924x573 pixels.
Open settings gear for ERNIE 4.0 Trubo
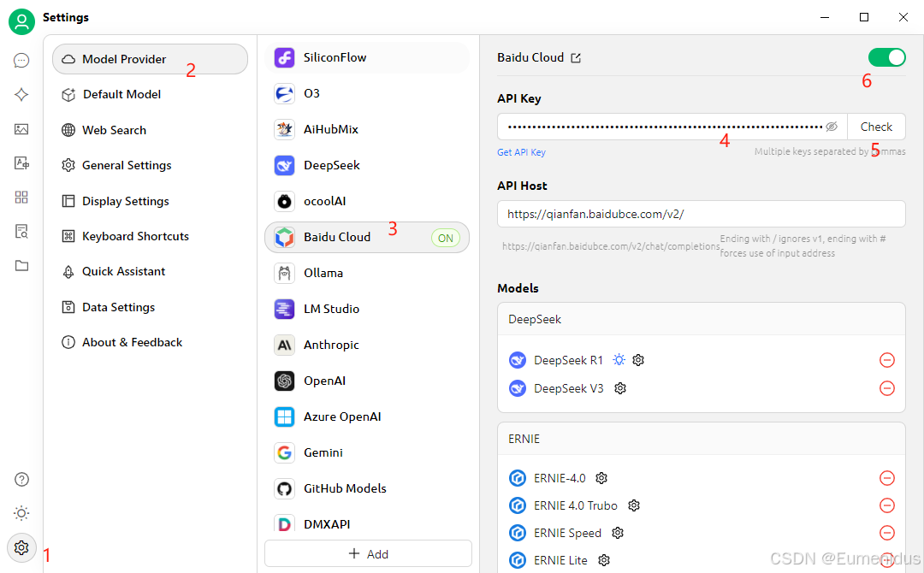tap(633, 505)
